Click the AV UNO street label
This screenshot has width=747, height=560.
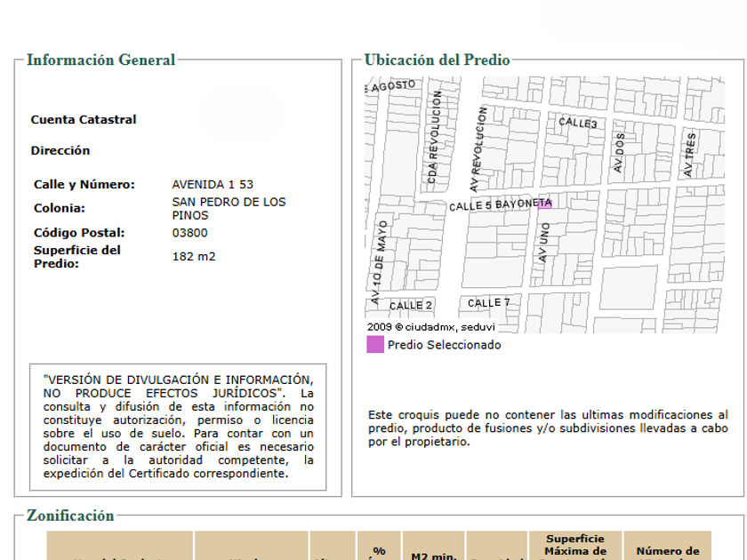pyautogui.click(x=544, y=241)
